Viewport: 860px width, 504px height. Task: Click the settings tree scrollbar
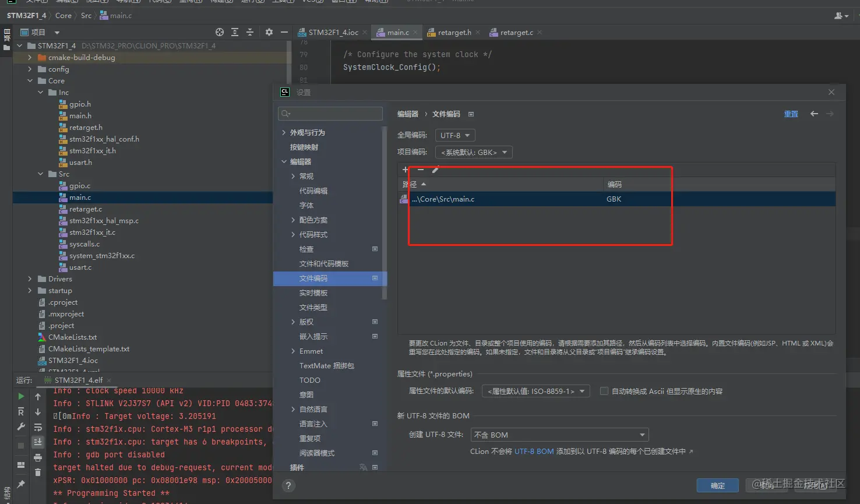point(384,213)
